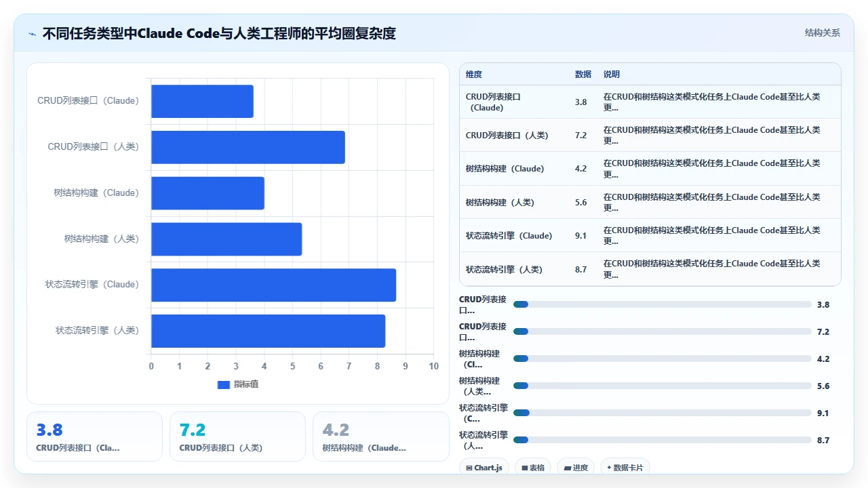This screenshot has width=868, height=488.
Task: Click chart axis label 状态流转引擎 (Claude)
Action: [92, 285]
